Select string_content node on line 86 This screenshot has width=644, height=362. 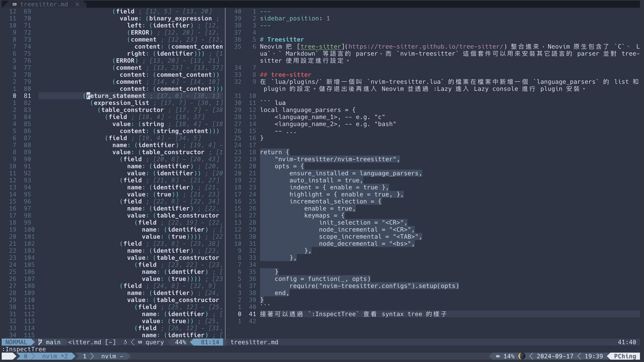pyautogui.click(x=182, y=131)
